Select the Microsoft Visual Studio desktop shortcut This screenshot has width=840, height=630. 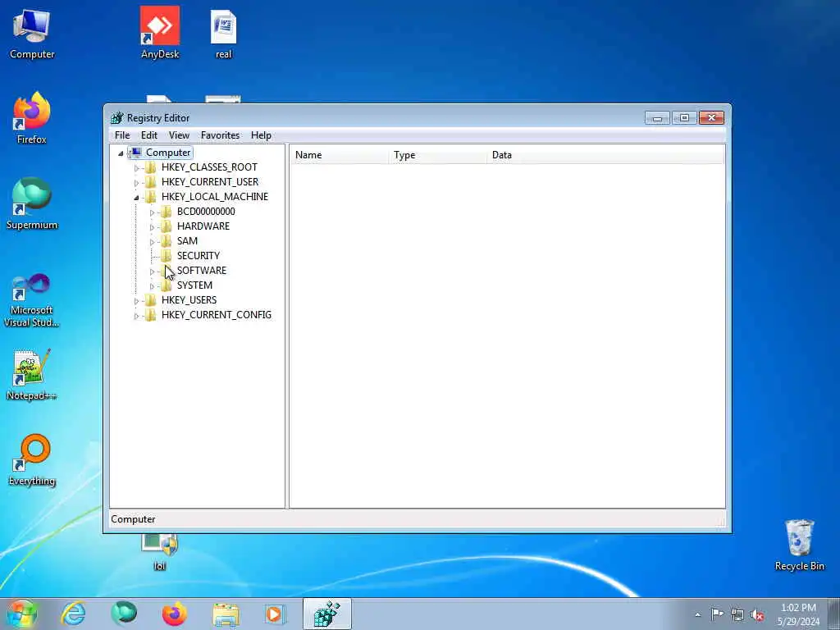tap(32, 300)
